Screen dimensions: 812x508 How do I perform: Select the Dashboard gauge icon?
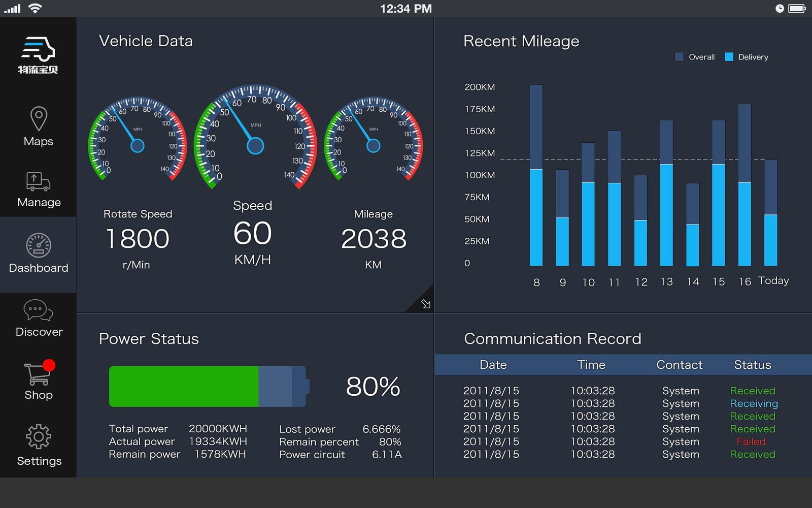pyautogui.click(x=39, y=246)
